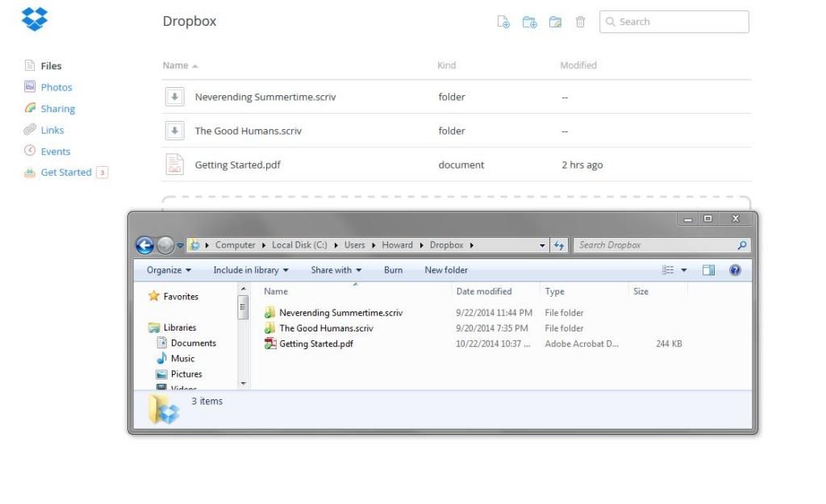Image resolution: width=826 pixels, height=504 pixels.
Task: Select the Good Humans.scriv folder icon in Explorer
Action: click(270, 328)
